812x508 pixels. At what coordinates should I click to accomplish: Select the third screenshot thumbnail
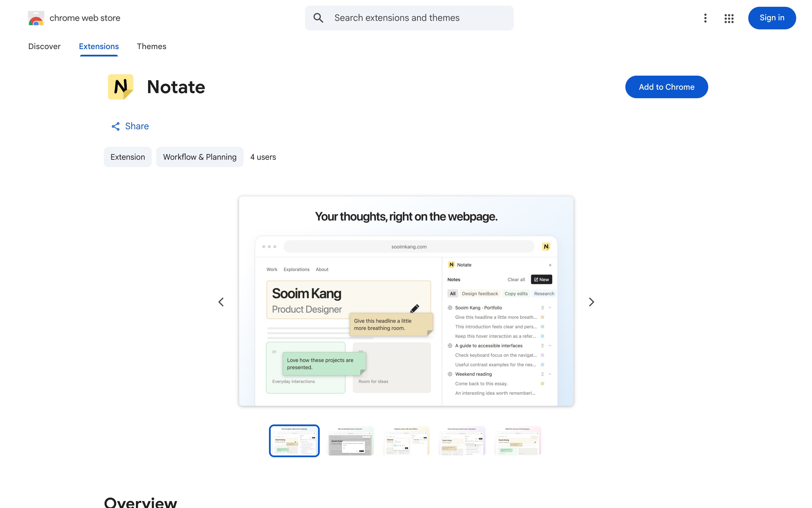(406, 441)
